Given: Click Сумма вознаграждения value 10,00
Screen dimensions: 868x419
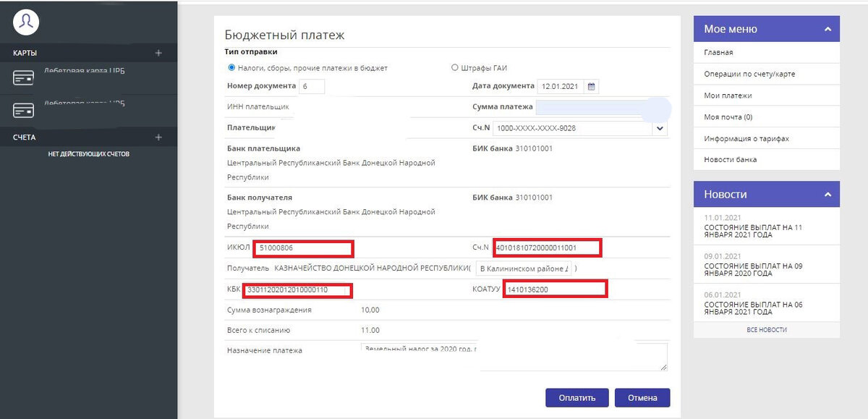Looking at the screenshot, I should [370, 310].
